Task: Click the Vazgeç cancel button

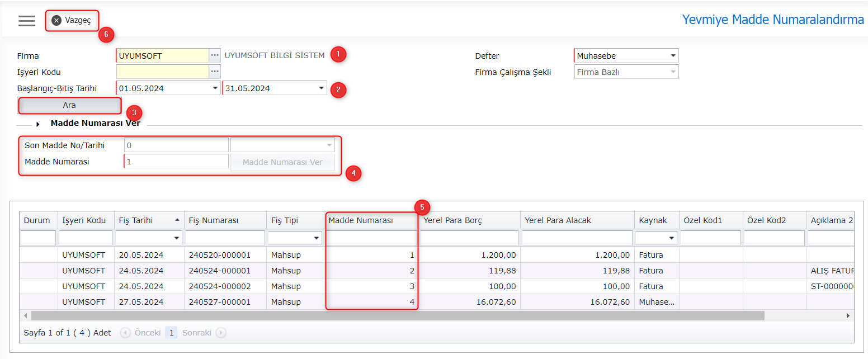Action: (x=72, y=21)
